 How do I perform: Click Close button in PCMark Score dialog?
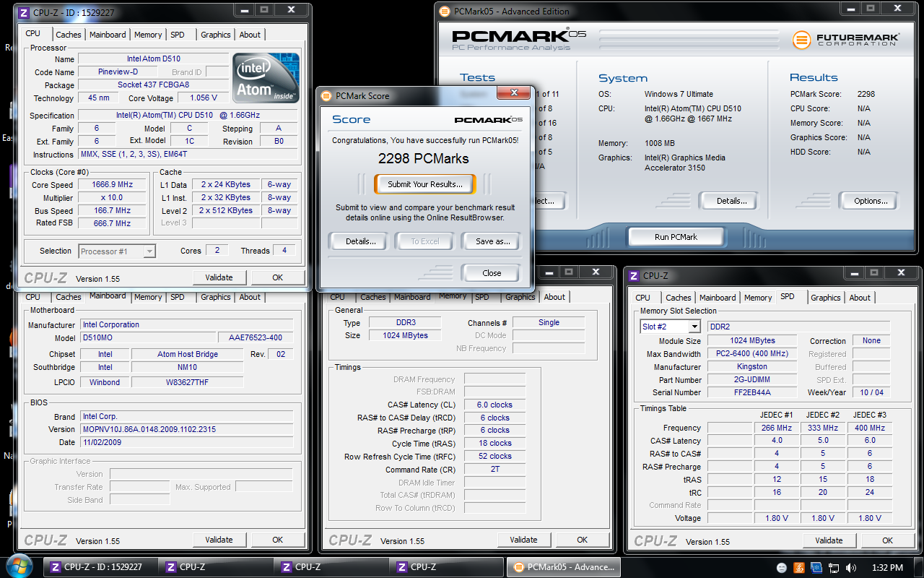491,273
